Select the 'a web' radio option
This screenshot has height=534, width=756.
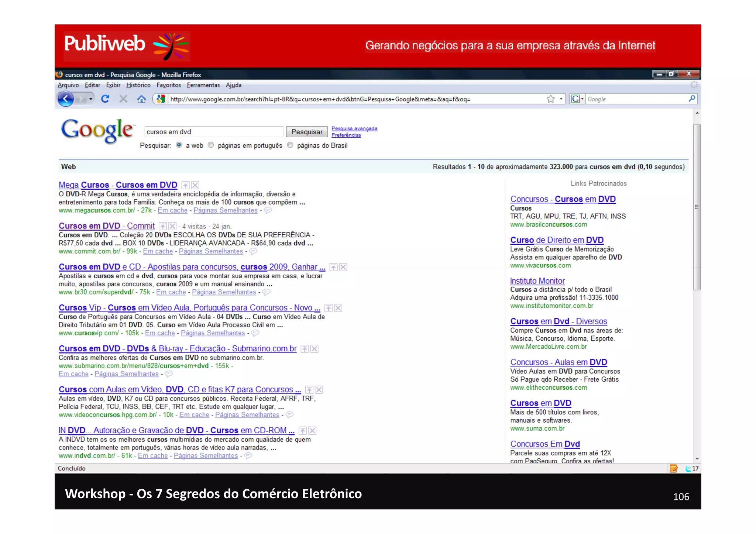pos(179,145)
